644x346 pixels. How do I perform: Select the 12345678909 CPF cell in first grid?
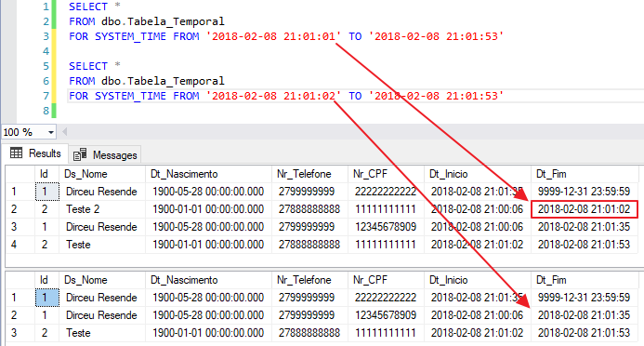tap(386, 227)
